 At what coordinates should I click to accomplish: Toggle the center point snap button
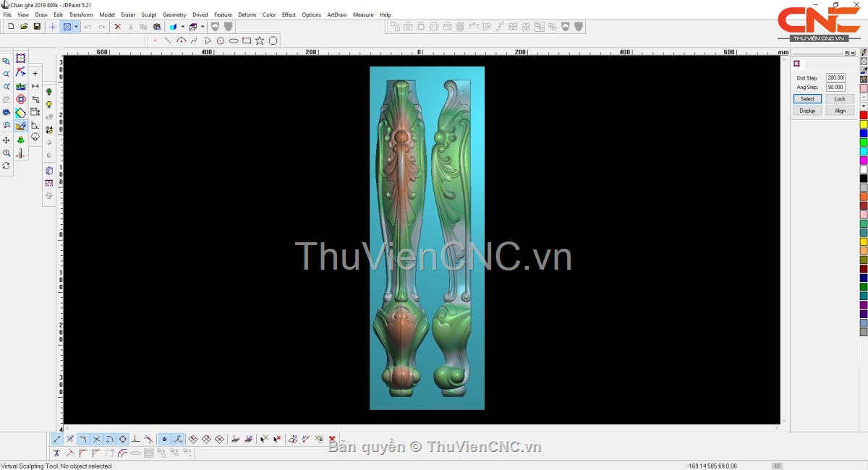[x=123, y=439]
